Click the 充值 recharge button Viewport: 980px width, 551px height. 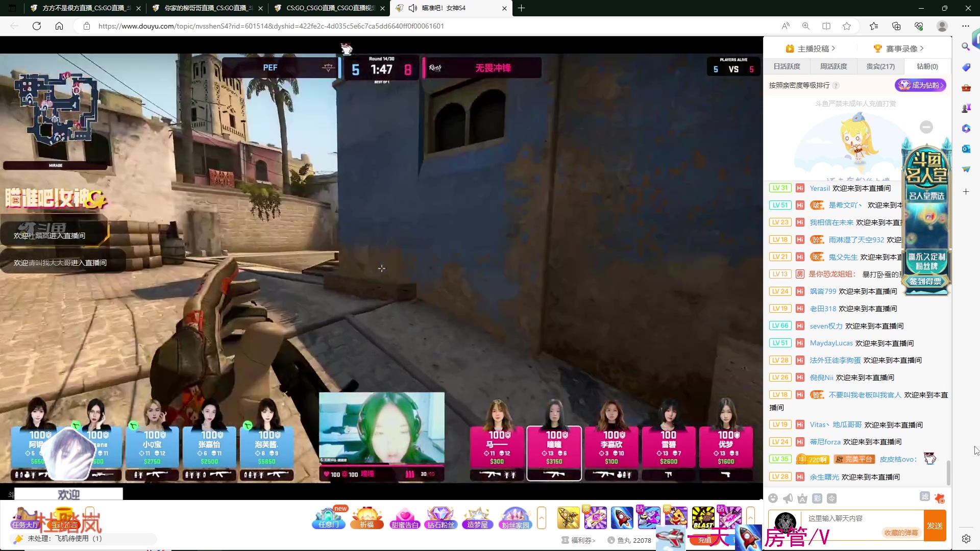[705, 540]
